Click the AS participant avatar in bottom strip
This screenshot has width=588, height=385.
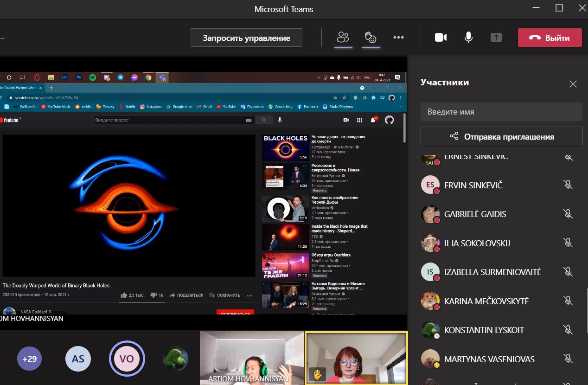[78, 359]
